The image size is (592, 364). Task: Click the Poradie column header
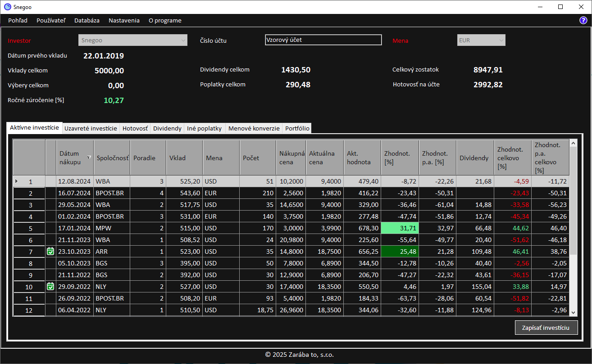point(148,157)
